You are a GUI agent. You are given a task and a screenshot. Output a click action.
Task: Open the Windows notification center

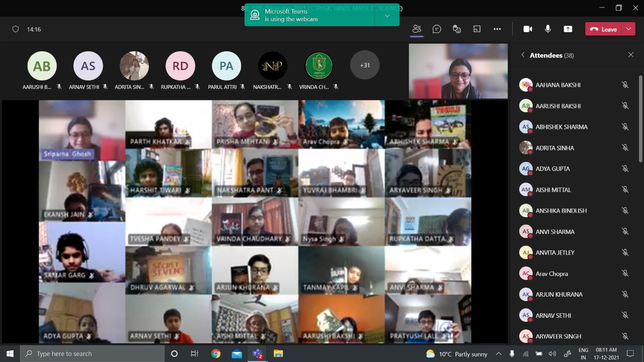(x=630, y=353)
